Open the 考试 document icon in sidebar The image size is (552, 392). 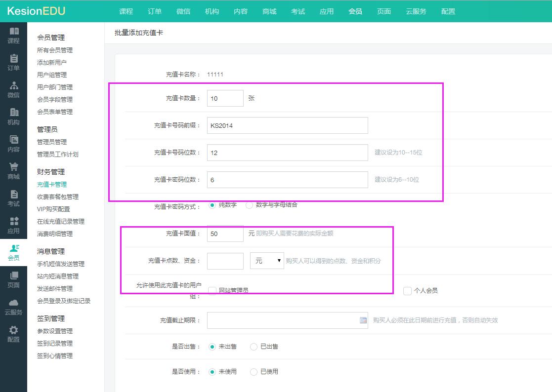[13, 195]
